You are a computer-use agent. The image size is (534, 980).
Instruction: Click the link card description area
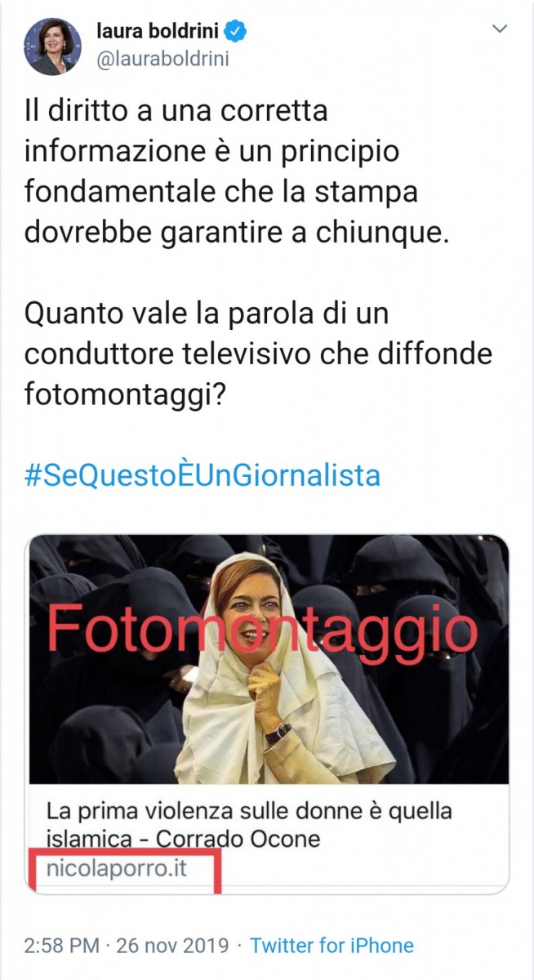pyautogui.click(x=269, y=839)
